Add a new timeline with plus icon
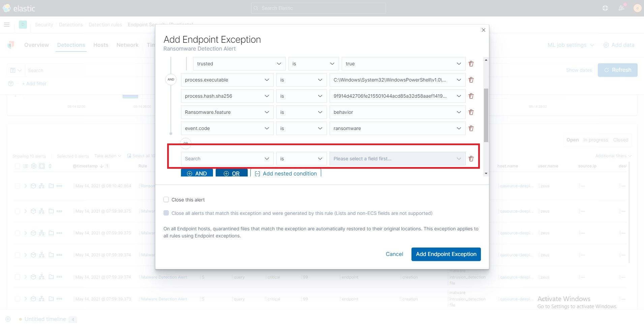Screen dimensions: 644x325 8,319
